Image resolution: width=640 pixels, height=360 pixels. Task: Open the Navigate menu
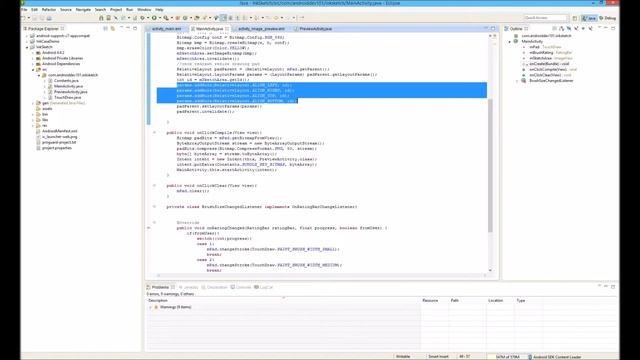point(83,9)
